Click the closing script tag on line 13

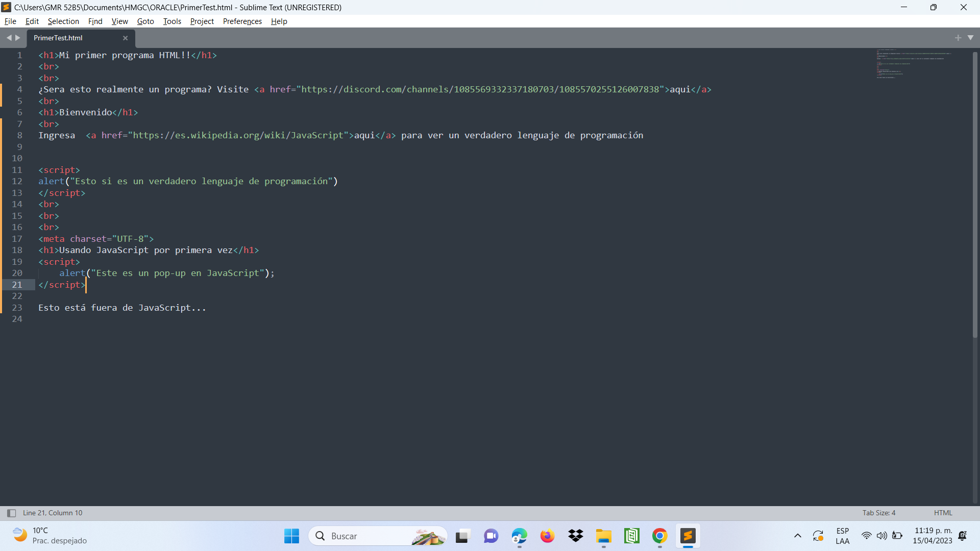pyautogui.click(x=62, y=193)
